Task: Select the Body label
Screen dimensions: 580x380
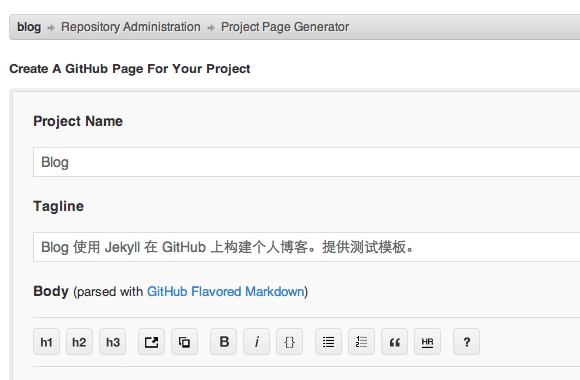Action: click(x=51, y=291)
